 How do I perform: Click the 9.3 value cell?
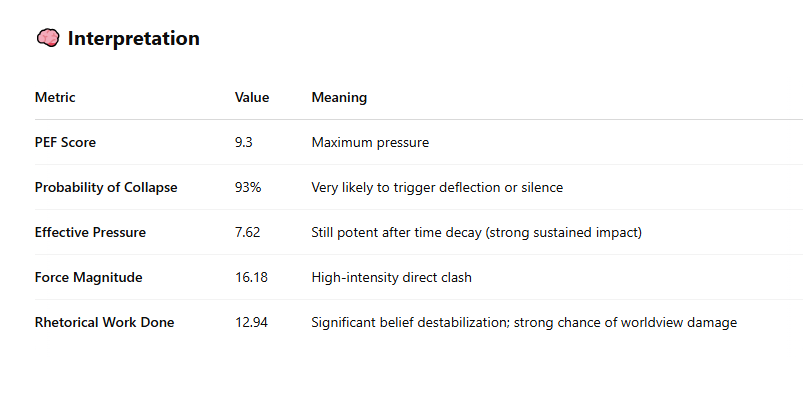tap(244, 142)
